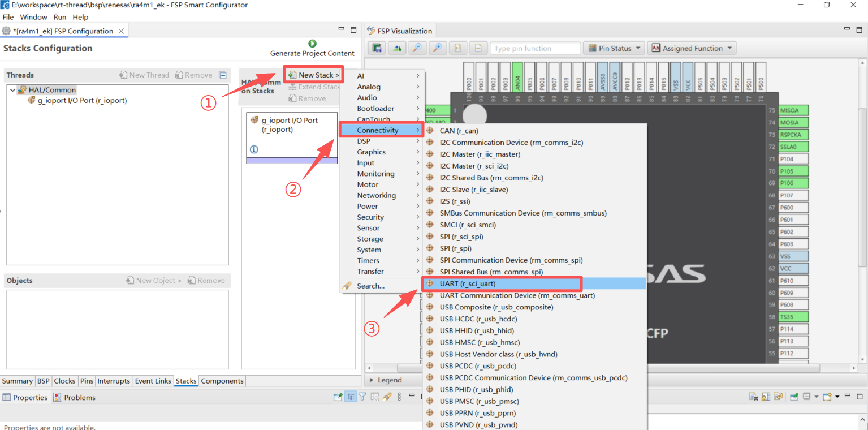Click the info icon in g_ioport stack block

(254, 149)
